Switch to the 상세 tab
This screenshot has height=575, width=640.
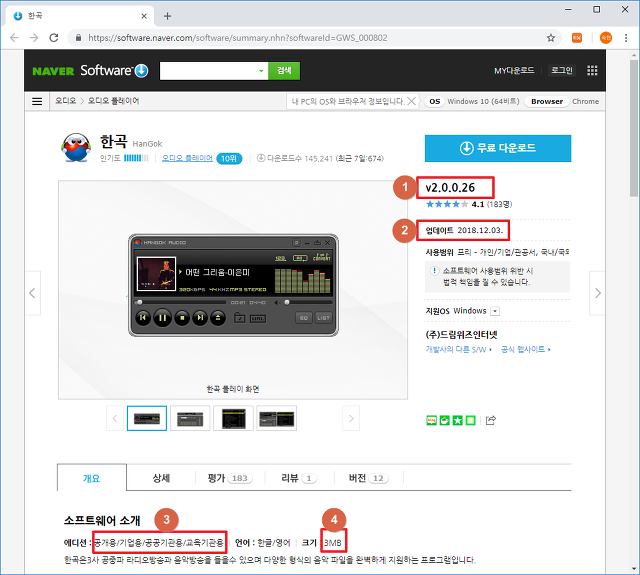pos(161,478)
